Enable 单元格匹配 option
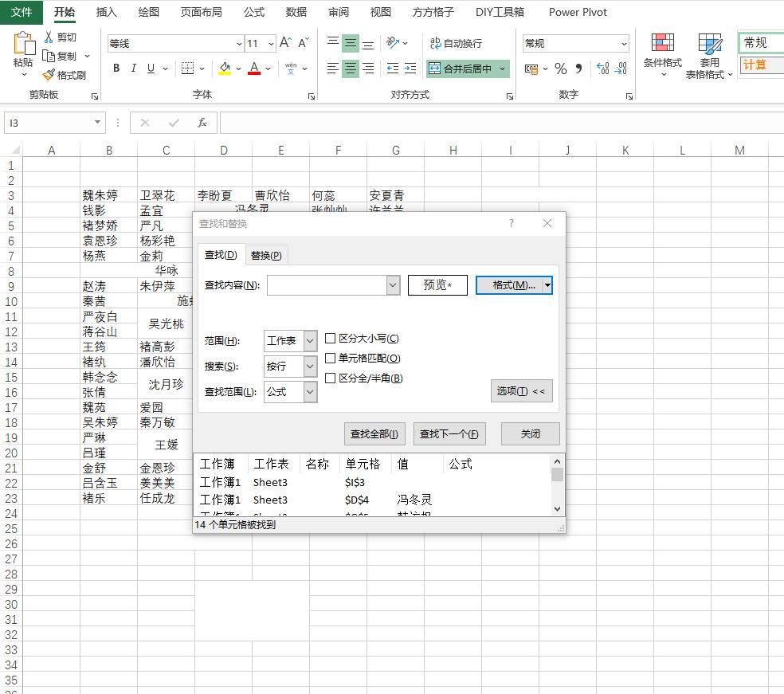This screenshot has width=784, height=694. coord(330,359)
